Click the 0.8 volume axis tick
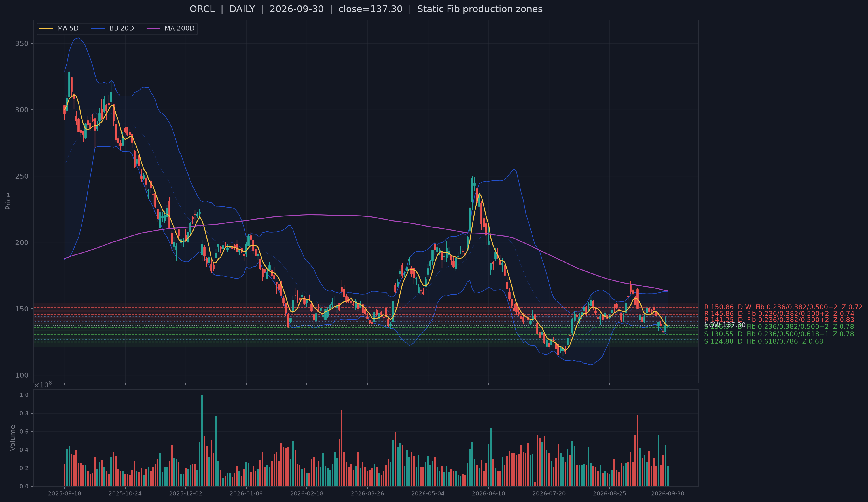The height and width of the screenshot is (502, 868). click(24, 413)
